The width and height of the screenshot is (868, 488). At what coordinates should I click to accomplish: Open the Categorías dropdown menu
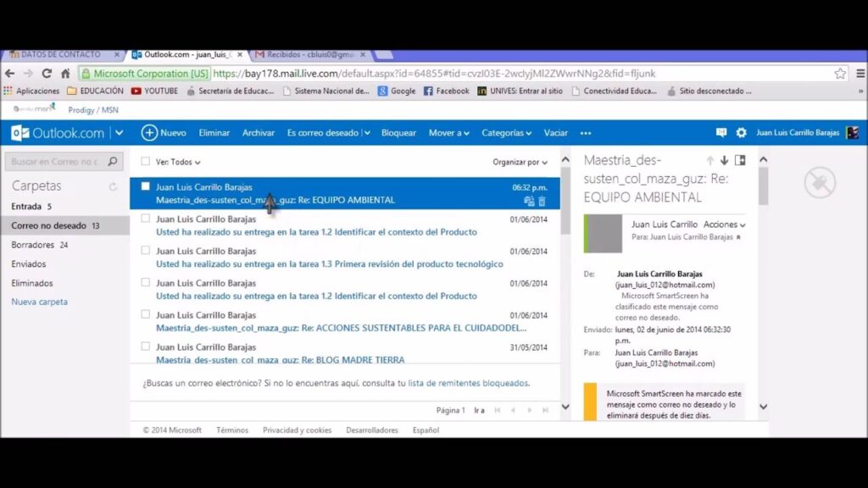pos(506,133)
